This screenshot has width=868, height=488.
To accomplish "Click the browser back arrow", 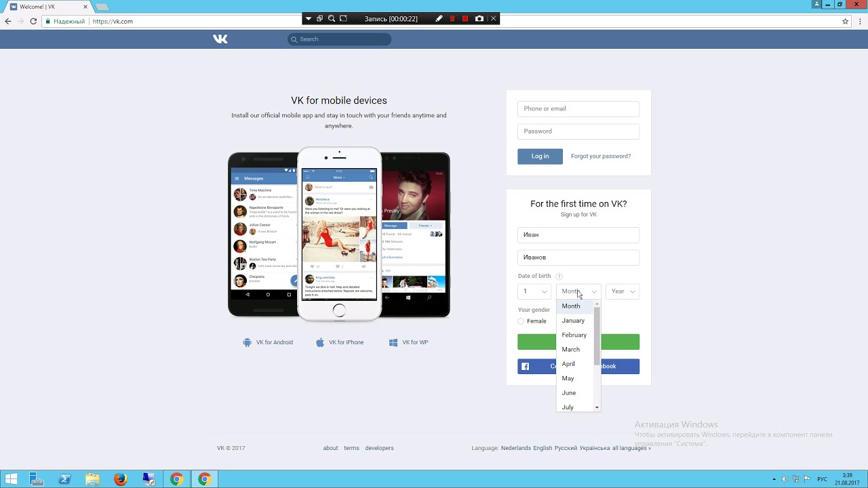I will click(x=8, y=21).
